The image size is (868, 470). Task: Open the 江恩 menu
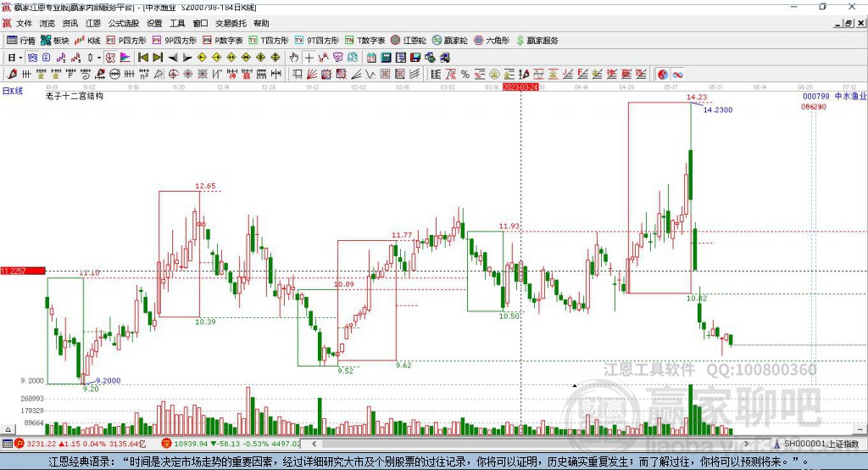point(93,23)
